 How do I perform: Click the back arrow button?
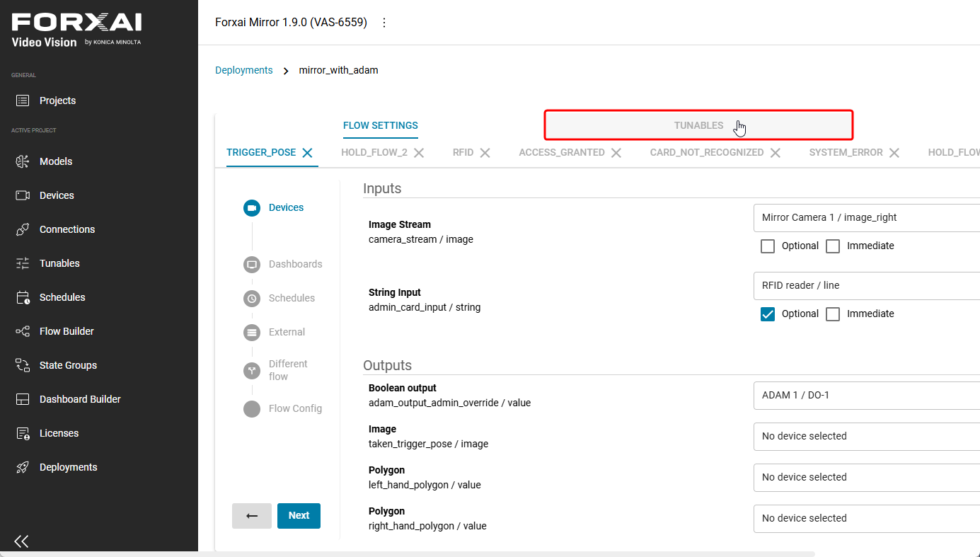coord(252,516)
